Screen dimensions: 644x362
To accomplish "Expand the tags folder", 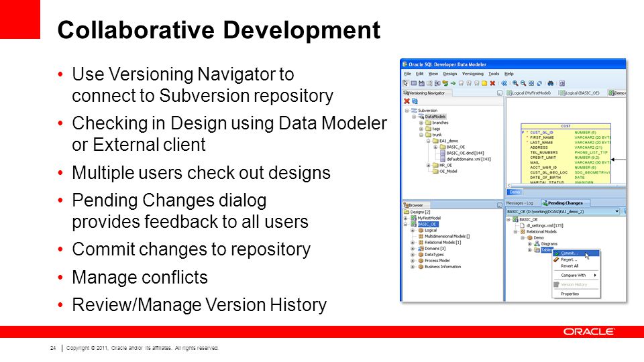I will (x=421, y=129).
